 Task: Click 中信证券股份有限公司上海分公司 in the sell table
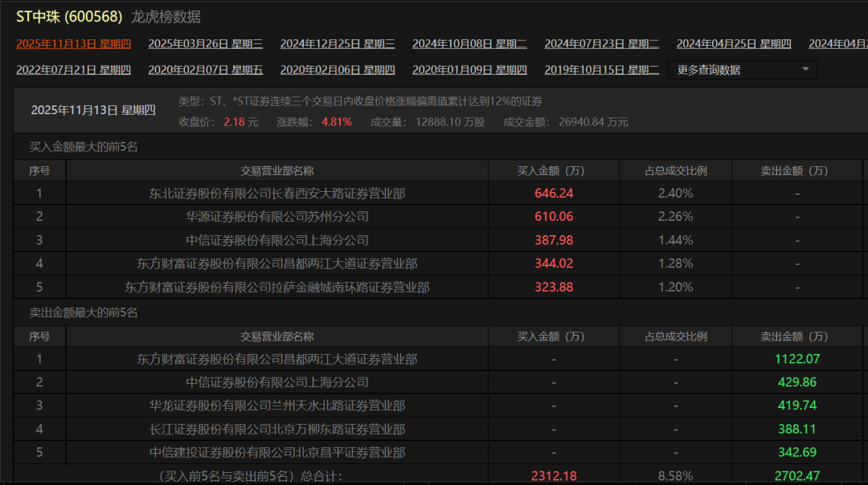(x=276, y=383)
